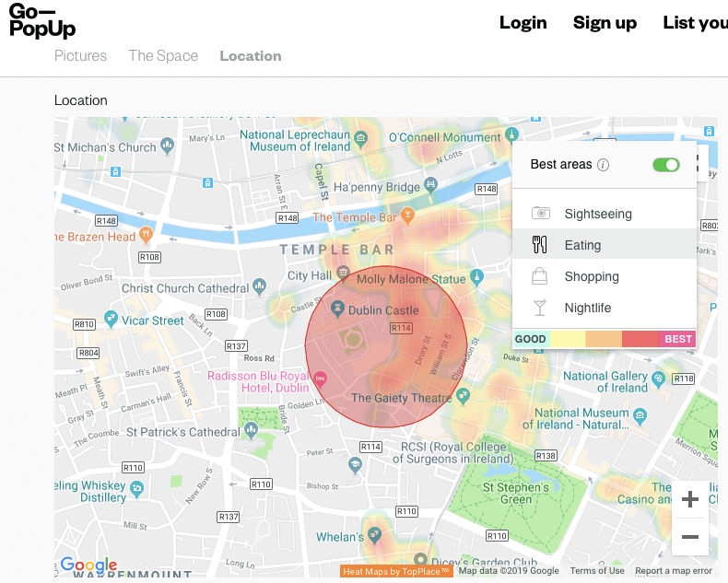This screenshot has height=583, width=728.
Task: Open the Login page
Action: coord(523,22)
